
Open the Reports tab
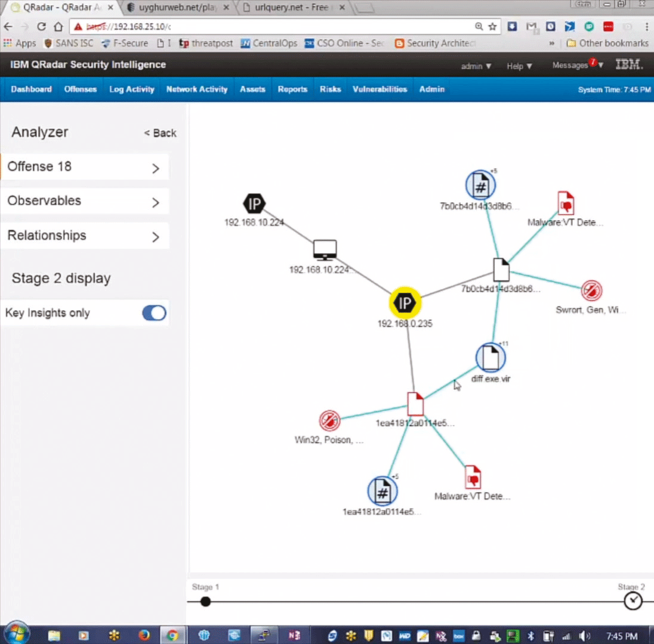(292, 89)
